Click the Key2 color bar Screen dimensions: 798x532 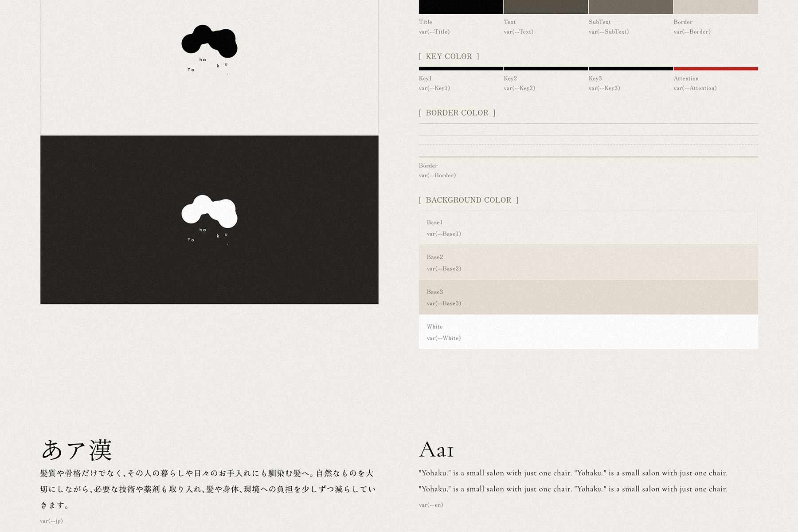[546, 69]
